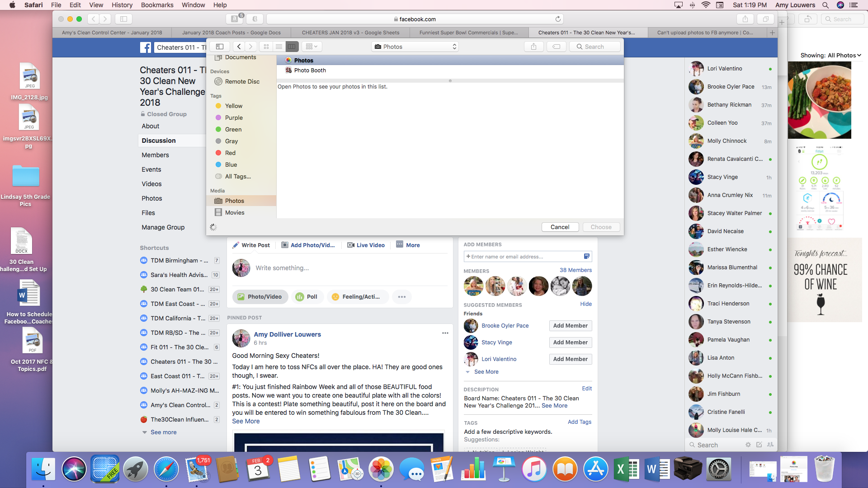Open Photos app from the Dock
Image resolution: width=868 pixels, height=488 pixels.
tap(381, 469)
